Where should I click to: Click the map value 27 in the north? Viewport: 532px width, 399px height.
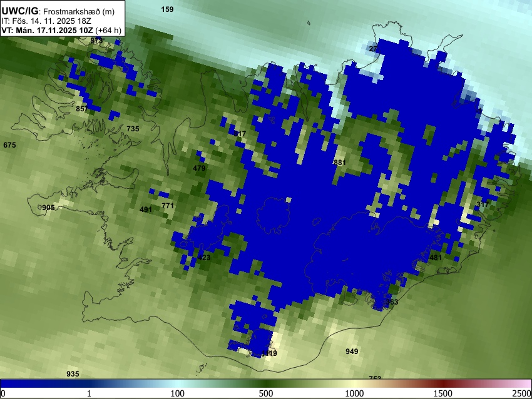pyautogui.click(x=373, y=49)
